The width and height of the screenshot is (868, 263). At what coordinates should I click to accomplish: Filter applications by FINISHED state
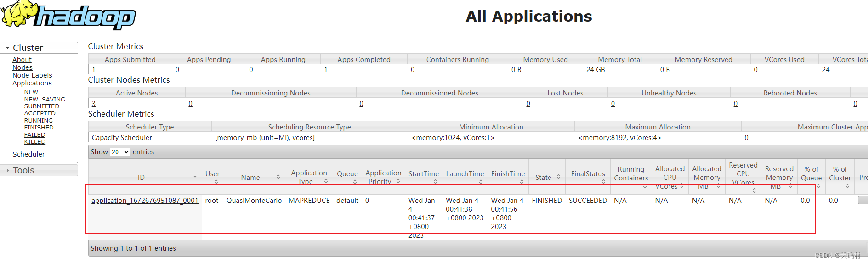coord(39,128)
